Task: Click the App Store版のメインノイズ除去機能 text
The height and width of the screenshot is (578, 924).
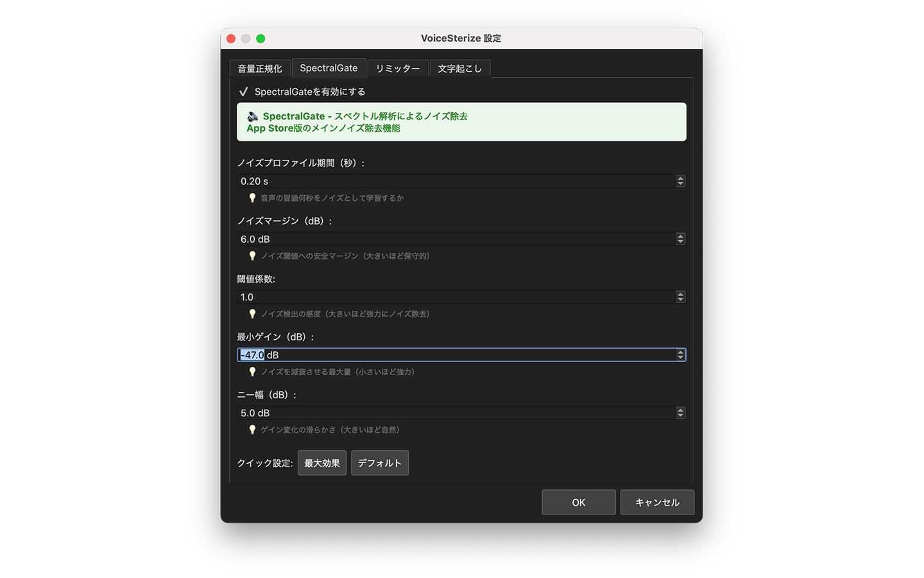Action: point(323,128)
